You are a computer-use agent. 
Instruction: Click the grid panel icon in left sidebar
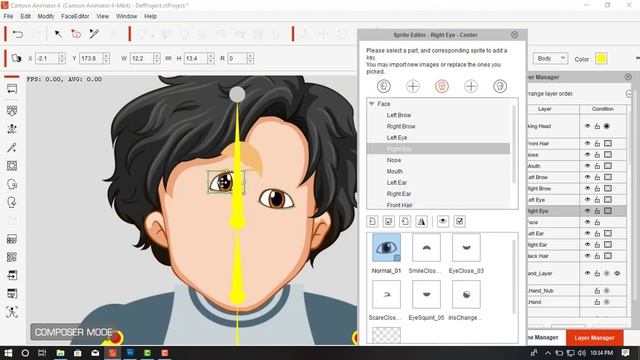(x=12, y=239)
